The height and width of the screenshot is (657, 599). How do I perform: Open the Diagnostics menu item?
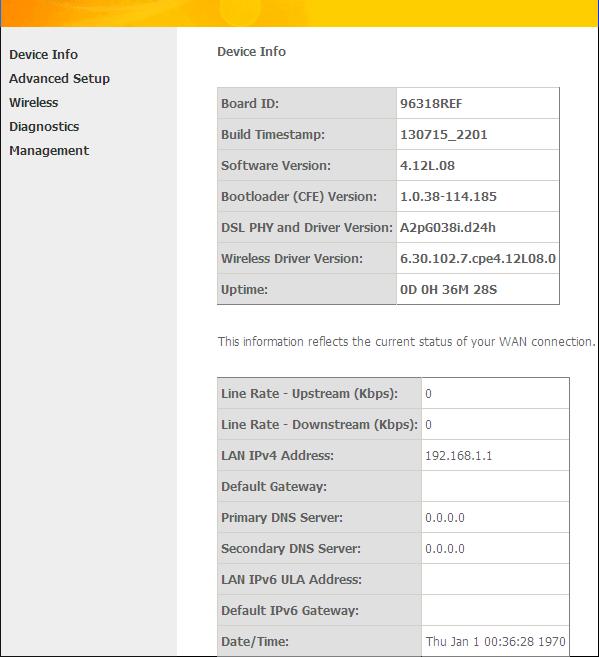point(44,127)
